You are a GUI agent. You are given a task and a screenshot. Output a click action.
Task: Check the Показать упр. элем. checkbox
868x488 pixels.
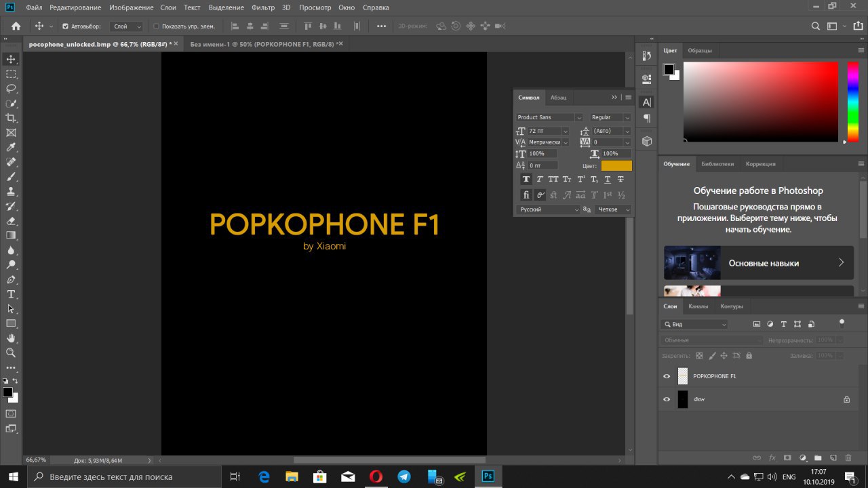[x=156, y=26]
